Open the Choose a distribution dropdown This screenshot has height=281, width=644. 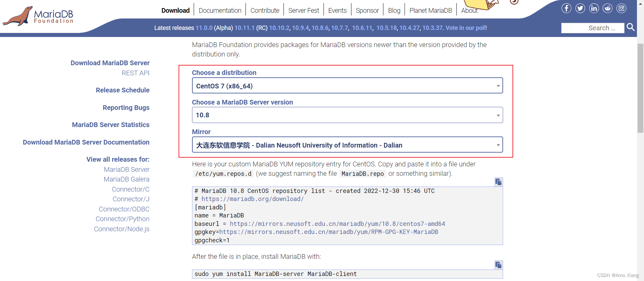pos(347,86)
